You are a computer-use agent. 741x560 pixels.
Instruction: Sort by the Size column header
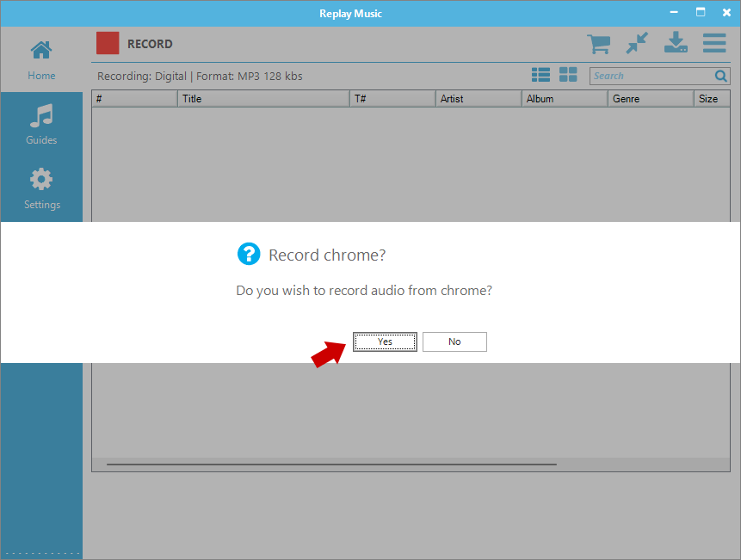pos(712,99)
